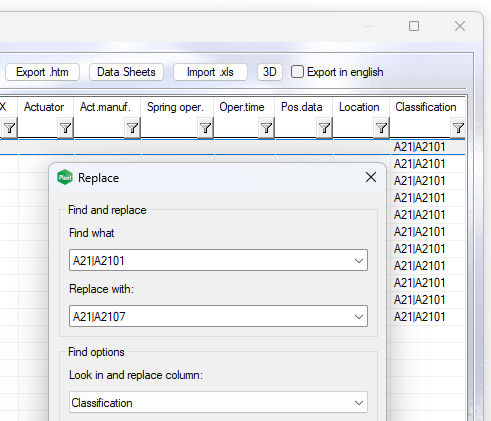The width and height of the screenshot is (491, 421).
Task: Open the Act.manuf. column filter
Action: coord(132,128)
